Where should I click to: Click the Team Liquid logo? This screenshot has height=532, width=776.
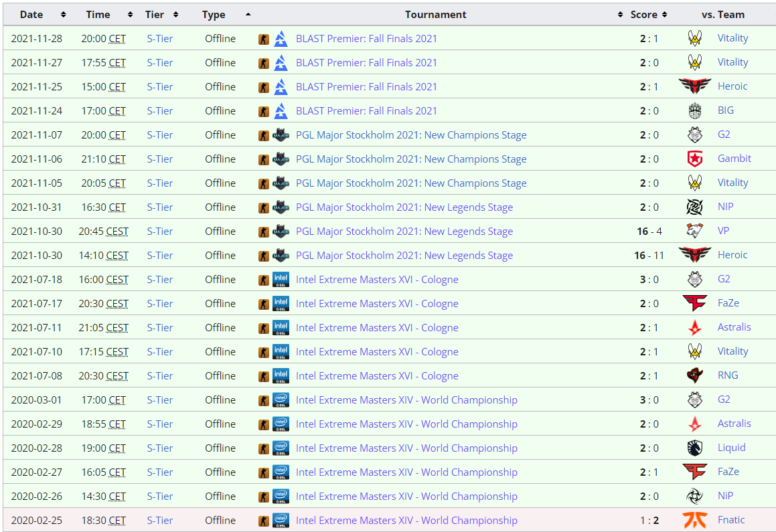(696, 448)
